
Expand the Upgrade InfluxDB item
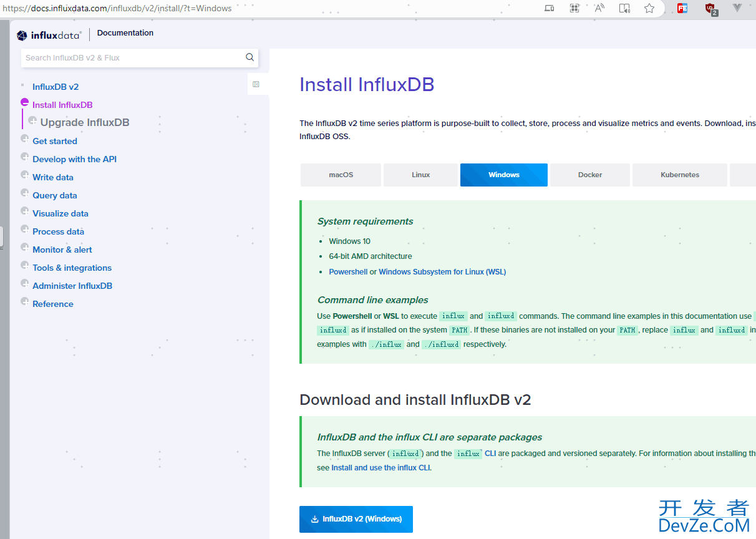click(32, 120)
